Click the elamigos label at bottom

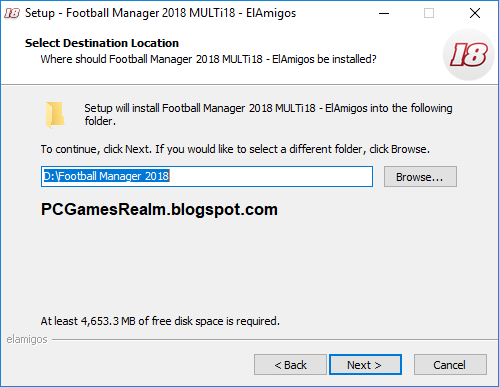(x=27, y=339)
